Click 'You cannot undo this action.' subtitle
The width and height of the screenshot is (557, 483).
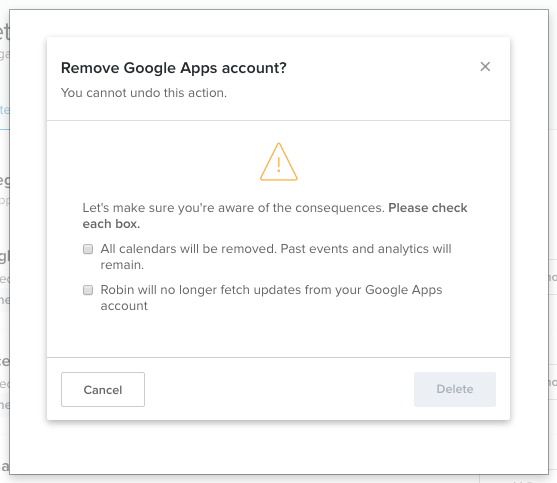144,93
